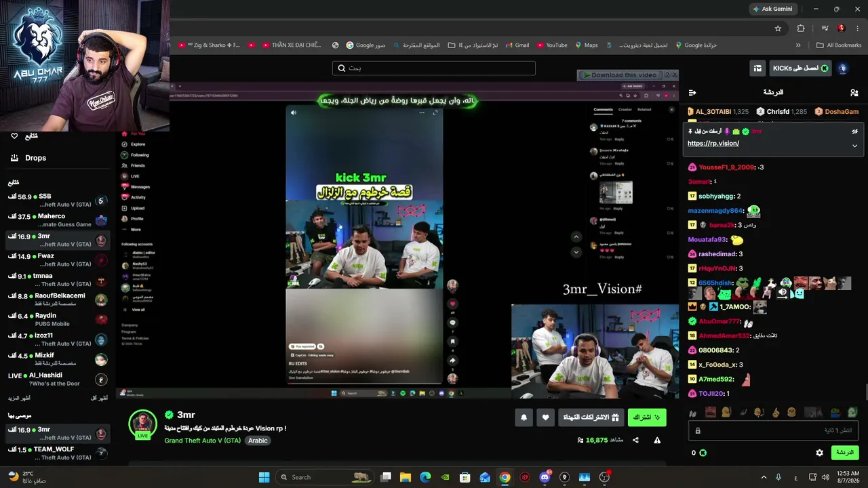
Task: Click the gift subscriptions button
Action: point(591,418)
